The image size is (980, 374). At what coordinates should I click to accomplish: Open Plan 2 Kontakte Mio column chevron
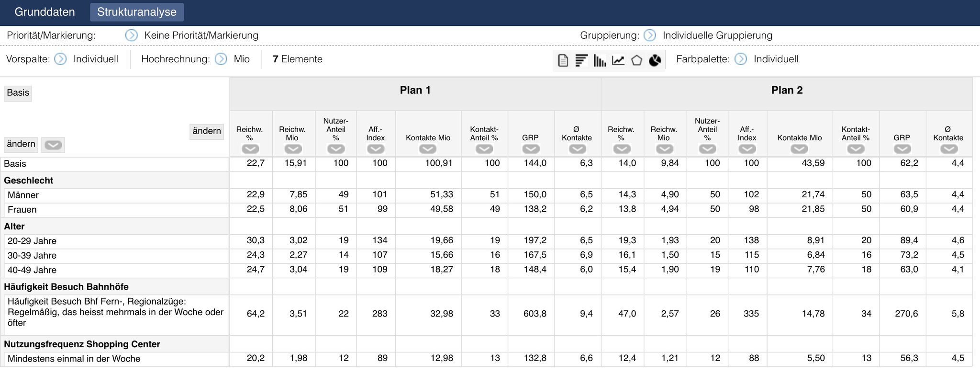coord(799,149)
